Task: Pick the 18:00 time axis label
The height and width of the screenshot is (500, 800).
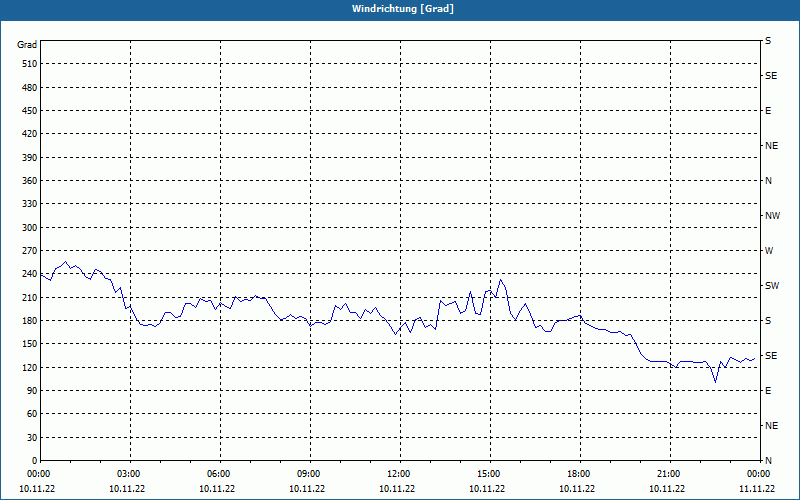Action: [579, 474]
